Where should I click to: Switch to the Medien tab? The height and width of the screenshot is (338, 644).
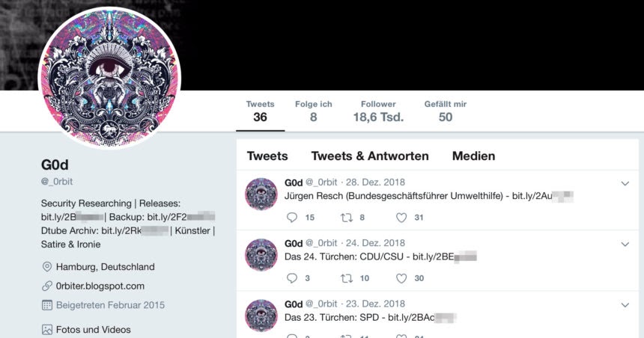[x=473, y=156]
